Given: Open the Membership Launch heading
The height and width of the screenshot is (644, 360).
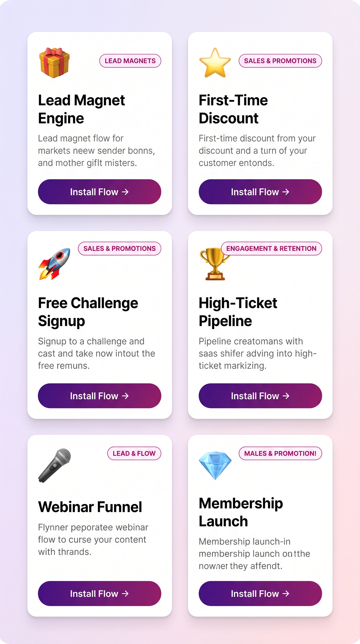Looking at the screenshot, I should coord(241,512).
